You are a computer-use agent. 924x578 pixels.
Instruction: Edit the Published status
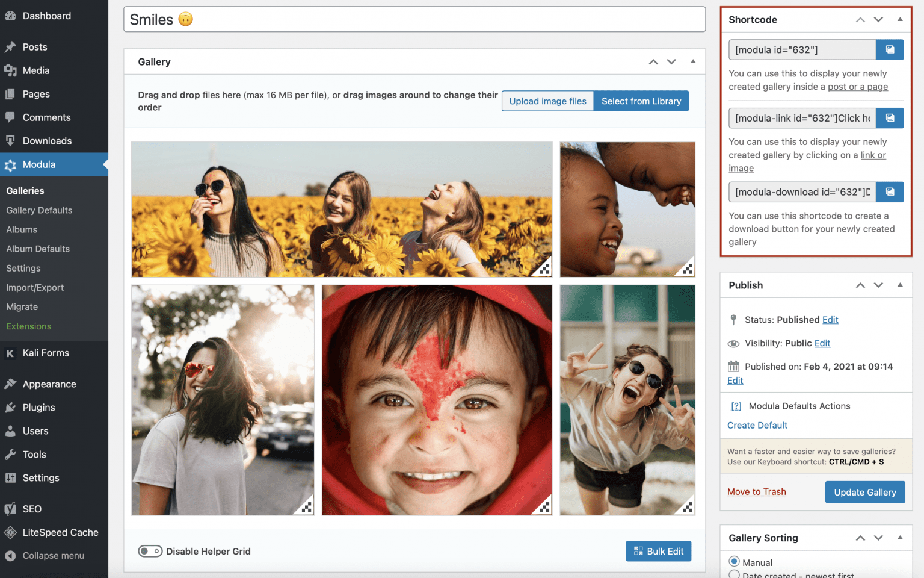830,320
